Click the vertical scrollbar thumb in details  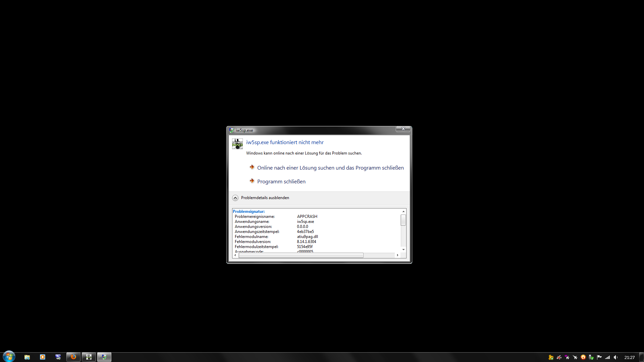pos(403,220)
